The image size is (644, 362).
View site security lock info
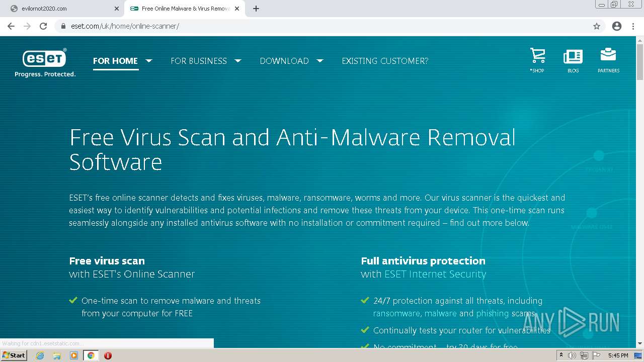(63, 26)
